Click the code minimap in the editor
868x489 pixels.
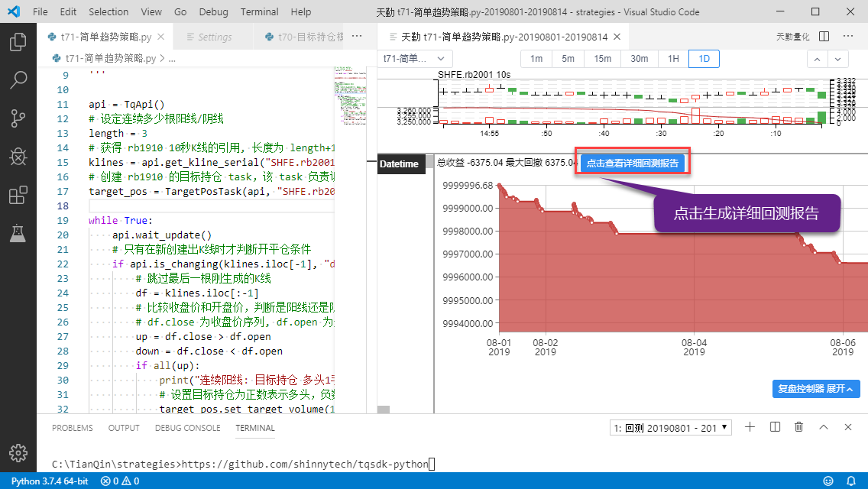350,96
